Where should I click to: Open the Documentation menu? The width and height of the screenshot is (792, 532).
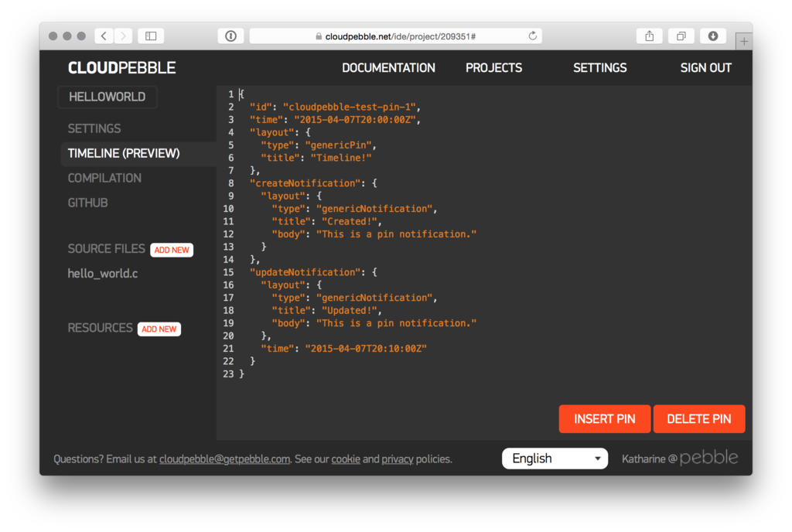(x=388, y=68)
